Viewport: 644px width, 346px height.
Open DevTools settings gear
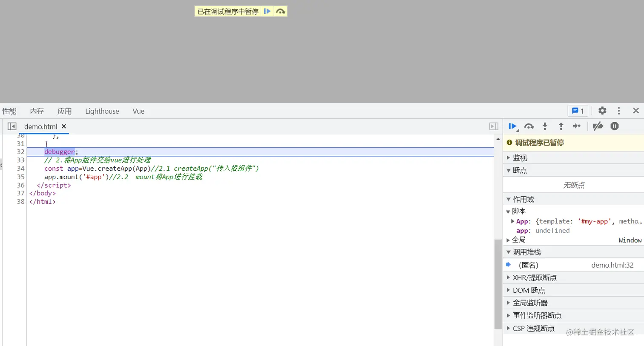[x=602, y=111]
